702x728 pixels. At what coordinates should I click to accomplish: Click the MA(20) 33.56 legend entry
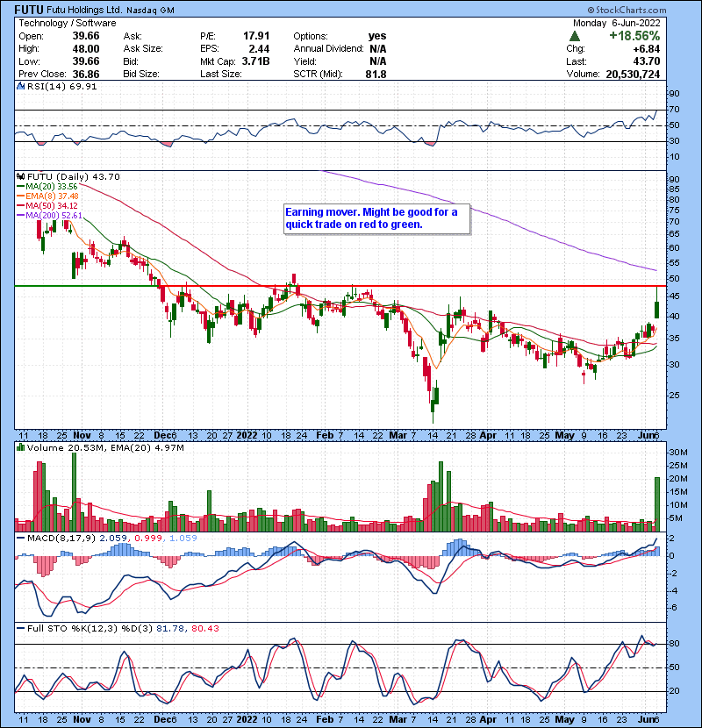click(52, 187)
